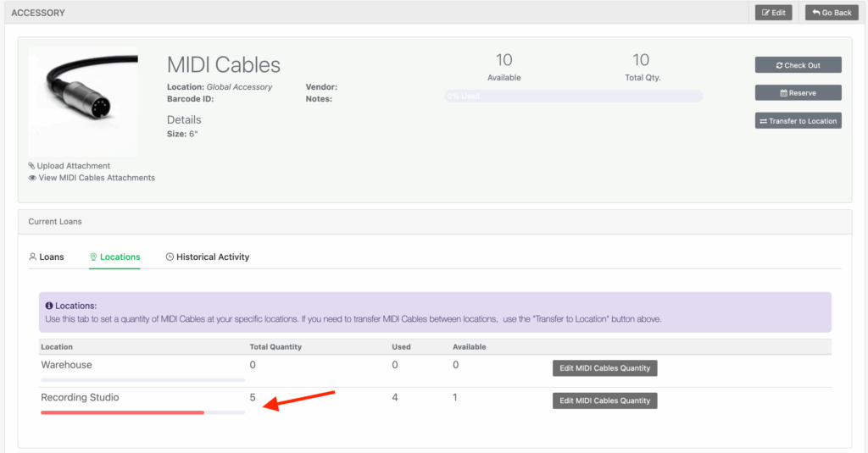Open Transfer to Location

pos(798,121)
